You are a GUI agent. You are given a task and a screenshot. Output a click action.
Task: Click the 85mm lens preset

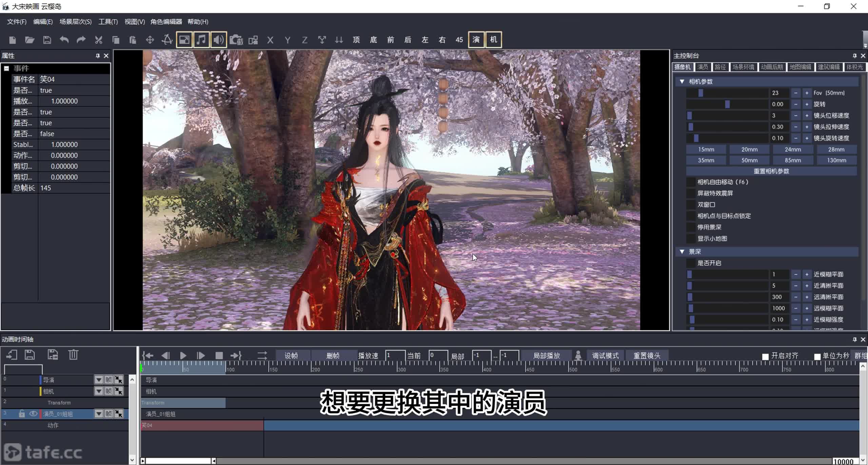pyautogui.click(x=793, y=160)
